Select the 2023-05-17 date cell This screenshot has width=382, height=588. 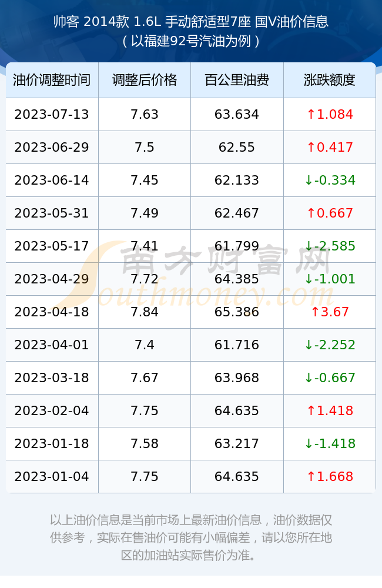tap(52, 246)
